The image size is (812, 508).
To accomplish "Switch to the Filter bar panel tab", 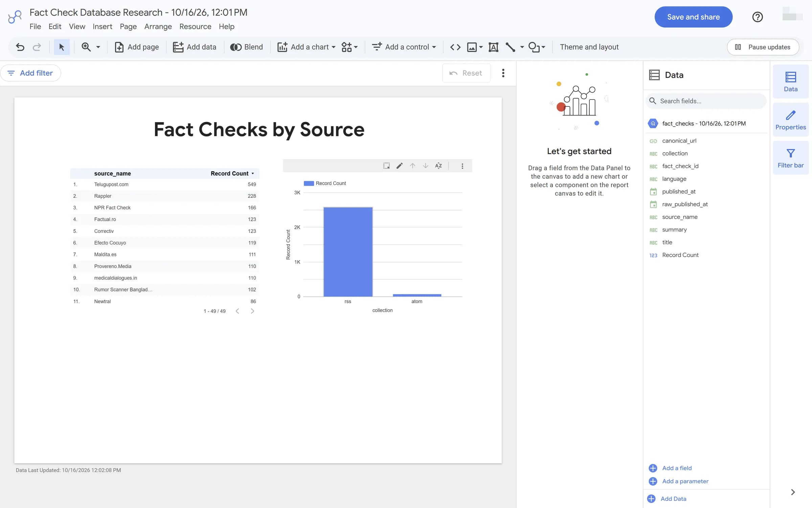I will tap(791, 158).
